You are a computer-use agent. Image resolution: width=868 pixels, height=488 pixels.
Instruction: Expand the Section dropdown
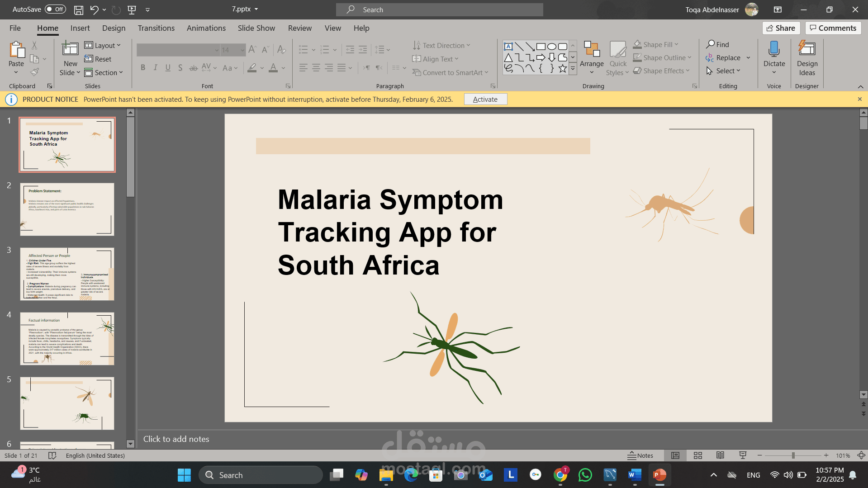pos(104,72)
